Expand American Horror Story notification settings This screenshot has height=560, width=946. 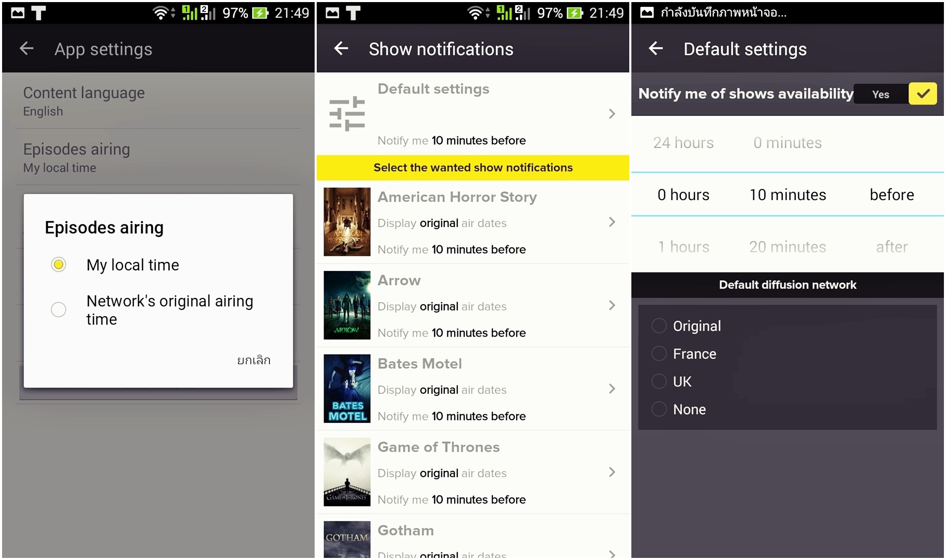[x=612, y=222]
